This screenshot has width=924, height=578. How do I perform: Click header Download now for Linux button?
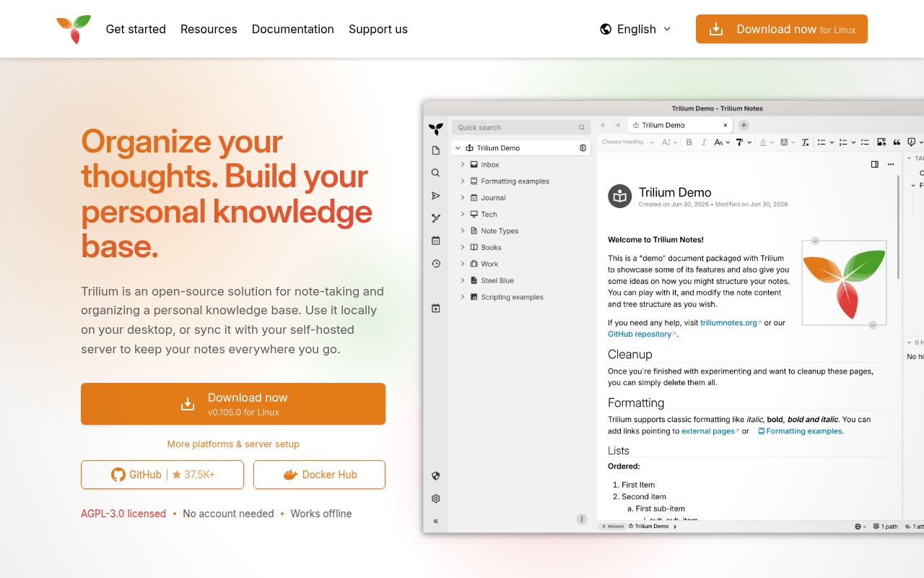(x=782, y=29)
